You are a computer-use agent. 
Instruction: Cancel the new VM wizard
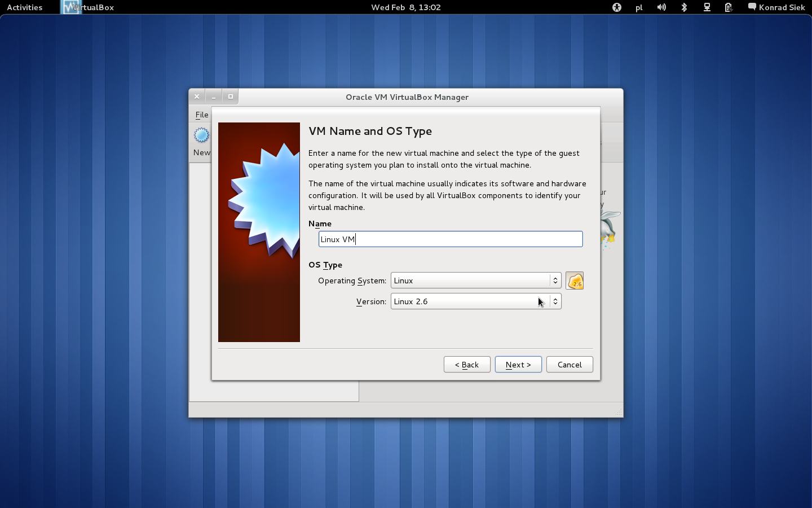570,365
